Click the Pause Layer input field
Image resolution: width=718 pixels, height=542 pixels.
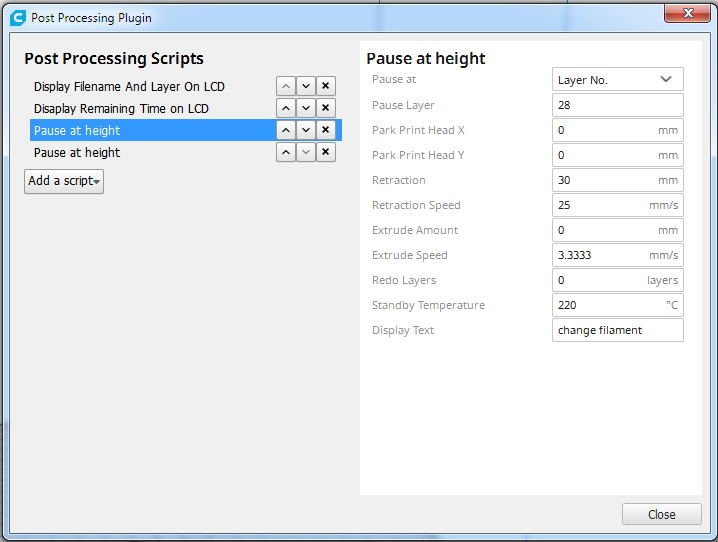point(617,105)
